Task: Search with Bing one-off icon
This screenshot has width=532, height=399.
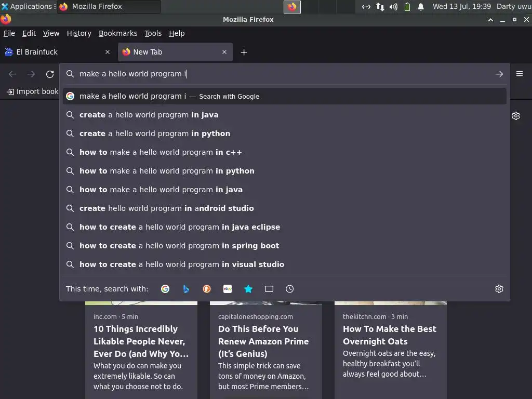Action: [186, 289]
